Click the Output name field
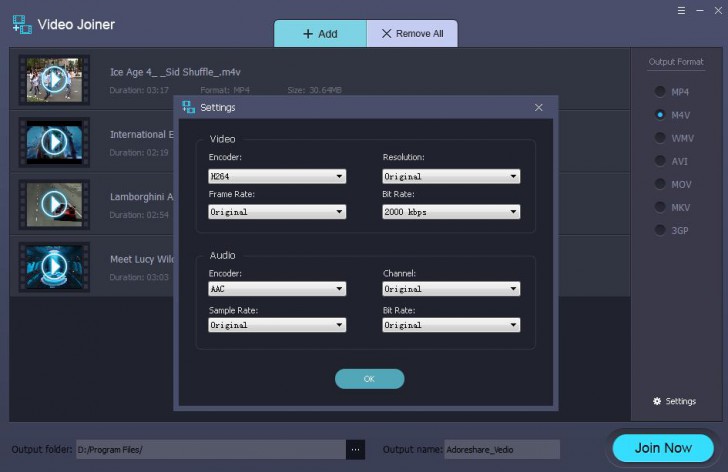 (x=502, y=450)
